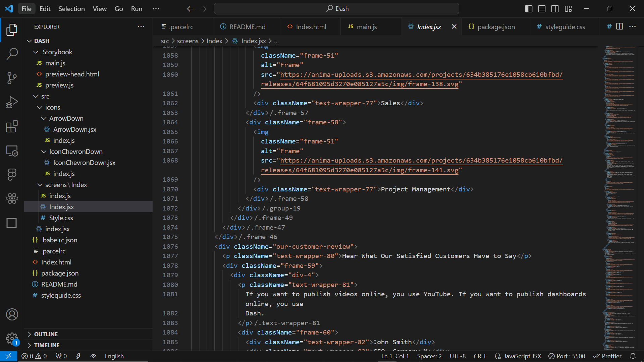
Task: Open the Manage gear menu
Action: (12, 339)
